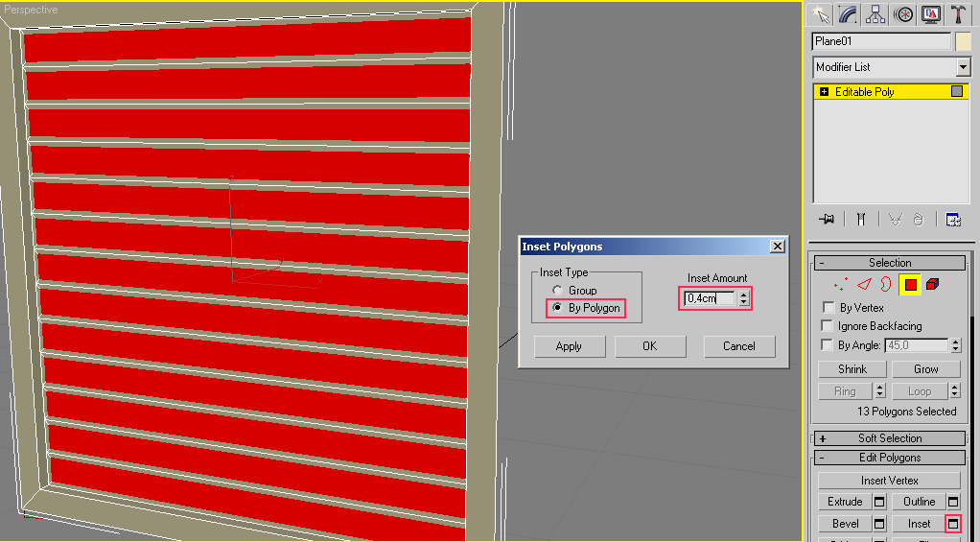
Task: Expand the Soft Selection rollout
Action: point(890,438)
